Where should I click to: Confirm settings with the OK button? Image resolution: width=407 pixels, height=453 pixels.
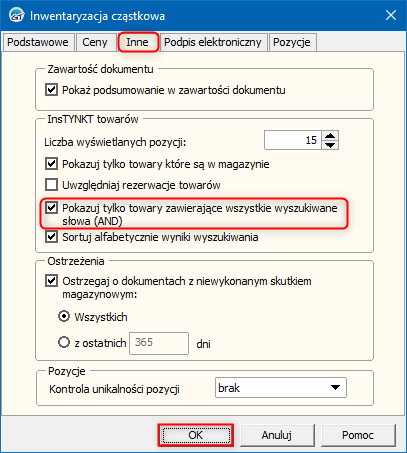coord(196,435)
